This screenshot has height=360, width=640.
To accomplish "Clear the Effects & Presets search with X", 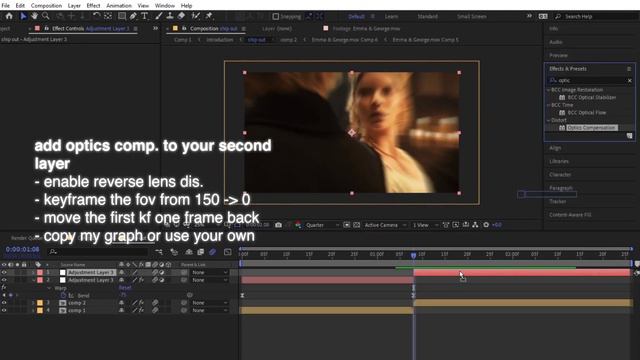I will click(629, 80).
